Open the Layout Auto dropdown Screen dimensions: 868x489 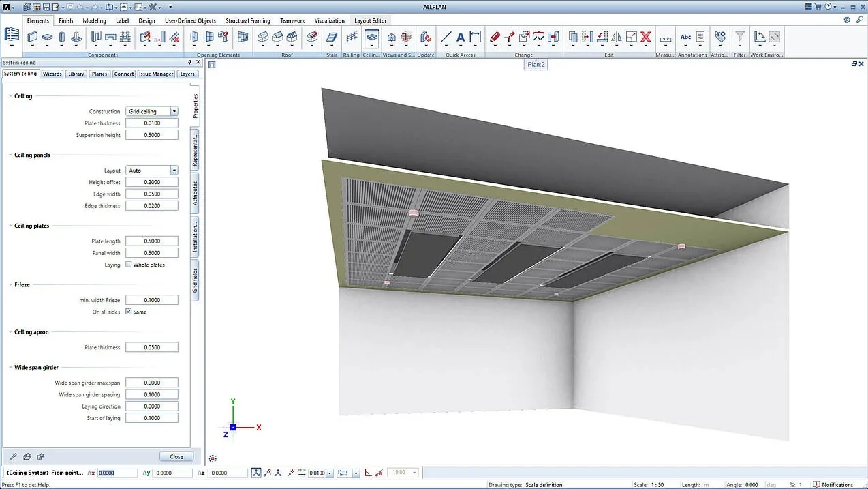pos(173,170)
